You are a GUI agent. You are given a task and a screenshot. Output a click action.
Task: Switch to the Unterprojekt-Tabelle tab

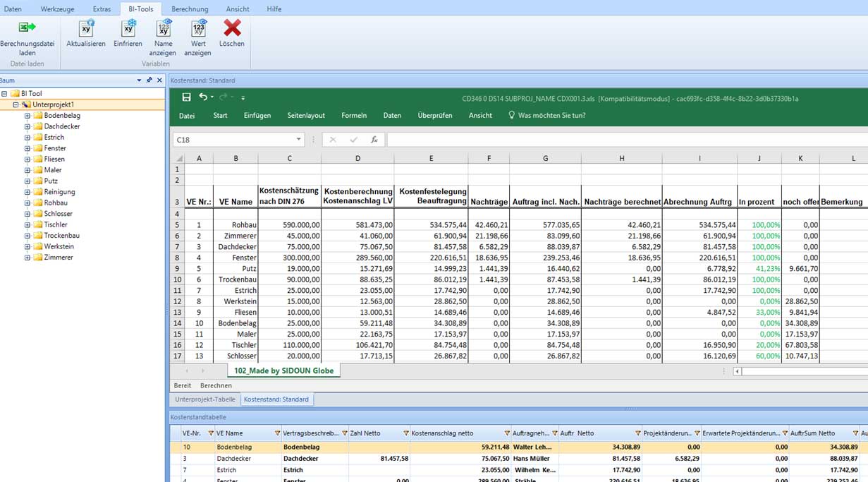pyautogui.click(x=204, y=399)
